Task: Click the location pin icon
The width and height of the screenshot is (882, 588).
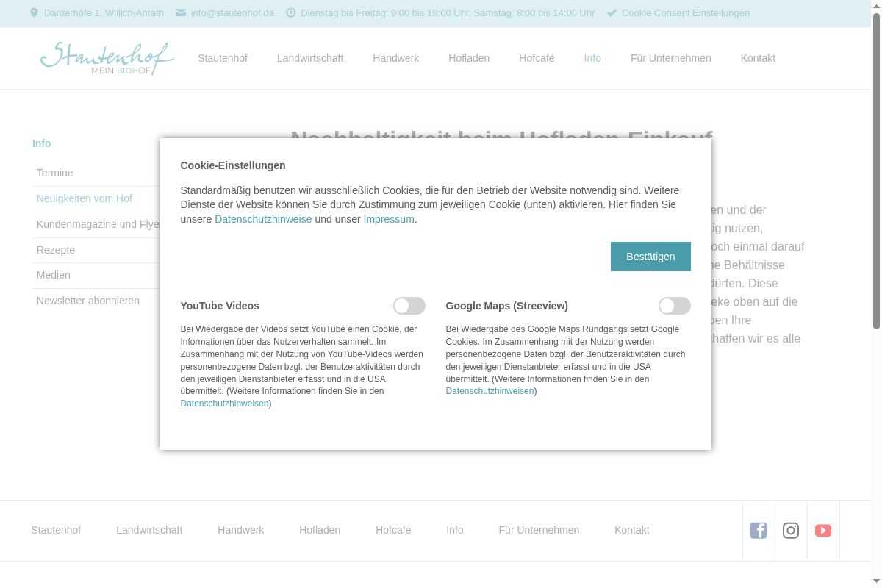Action: pos(34,12)
